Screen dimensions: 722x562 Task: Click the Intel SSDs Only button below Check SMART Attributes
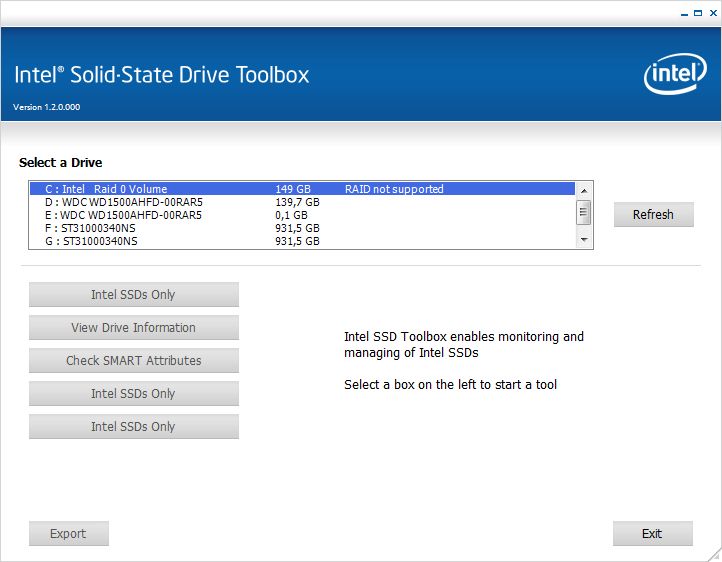[x=134, y=394]
